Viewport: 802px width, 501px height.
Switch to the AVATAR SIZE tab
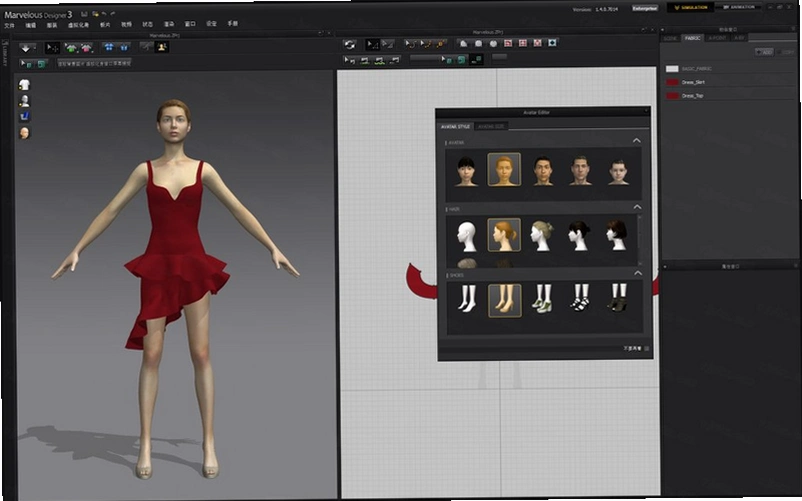(491, 126)
